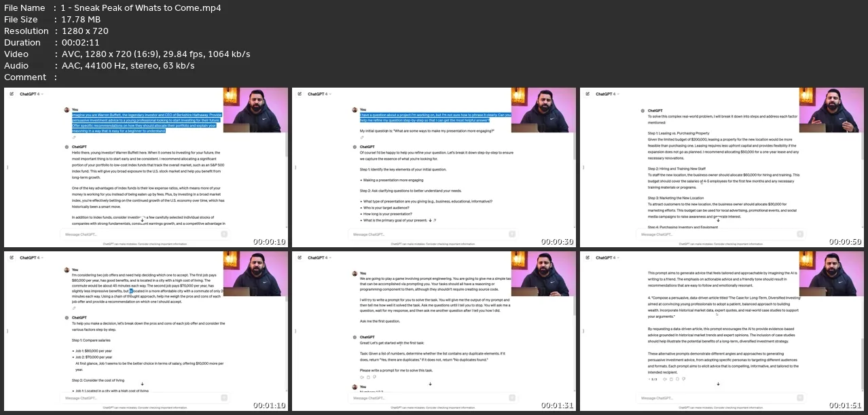The height and width of the screenshot is (415, 868).
Task: Click the 00:01:51 timestamp label
Action: click(846, 405)
